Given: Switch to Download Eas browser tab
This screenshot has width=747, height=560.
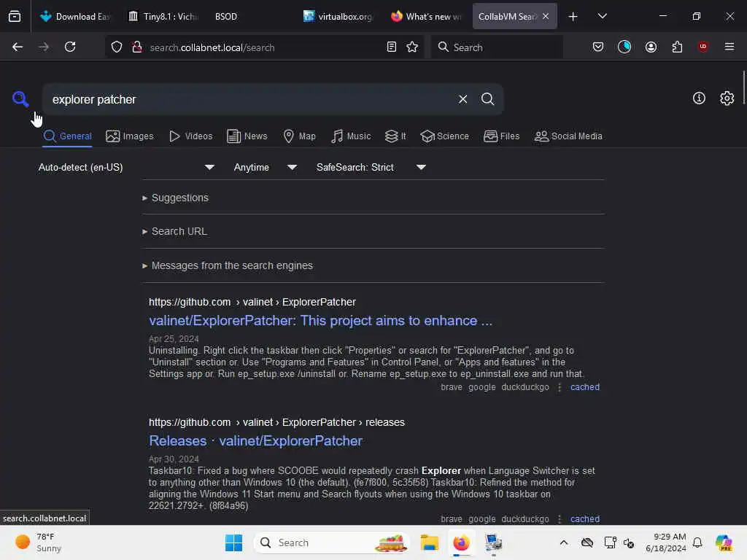Looking at the screenshot, I should (75, 16).
